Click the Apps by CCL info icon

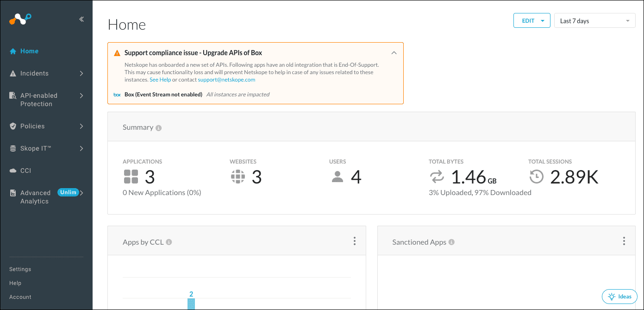click(x=169, y=242)
